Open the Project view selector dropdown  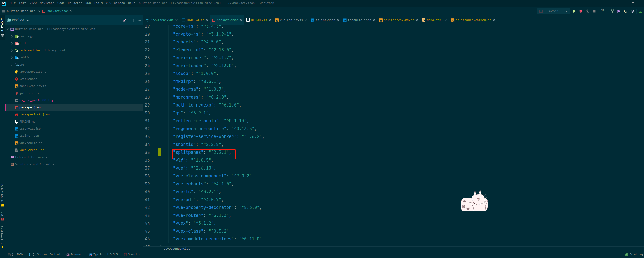[x=19, y=20]
